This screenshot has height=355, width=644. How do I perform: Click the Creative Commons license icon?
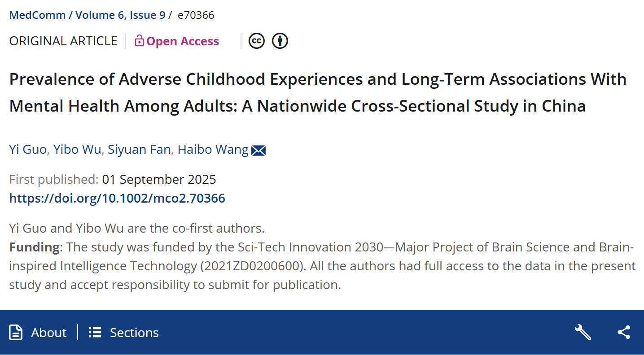(257, 41)
